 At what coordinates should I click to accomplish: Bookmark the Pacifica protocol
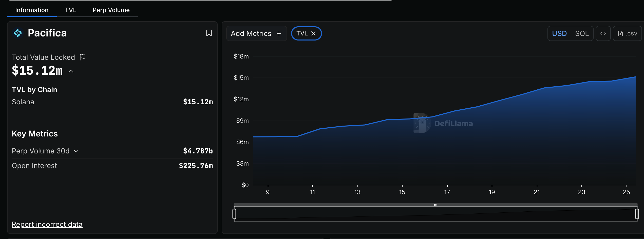tap(209, 33)
